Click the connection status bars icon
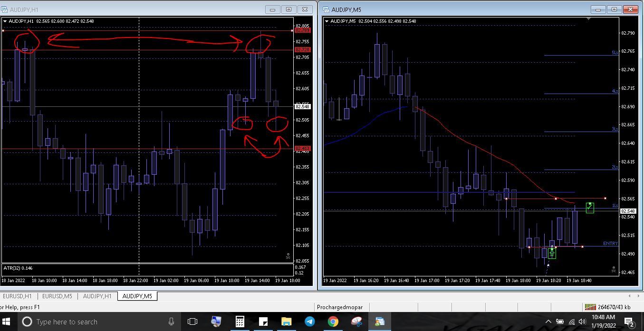Image resolution: width=644 pixels, height=331 pixels. click(590, 307)
